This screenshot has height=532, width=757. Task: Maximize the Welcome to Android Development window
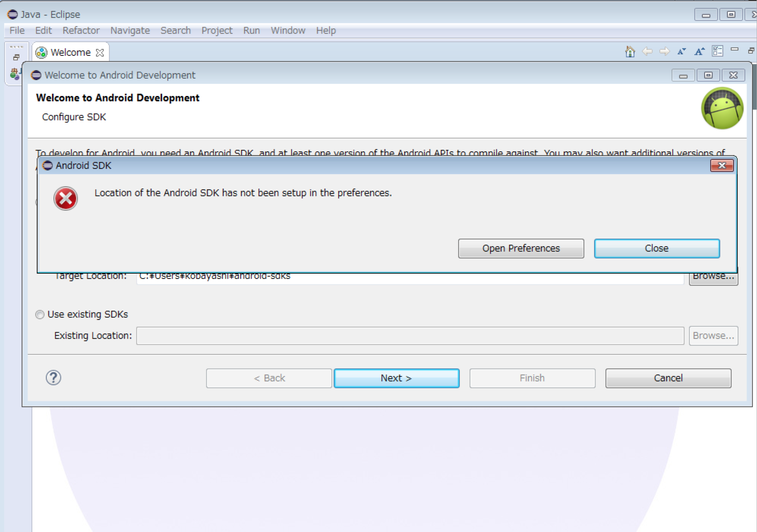click(x=708, y=76)
